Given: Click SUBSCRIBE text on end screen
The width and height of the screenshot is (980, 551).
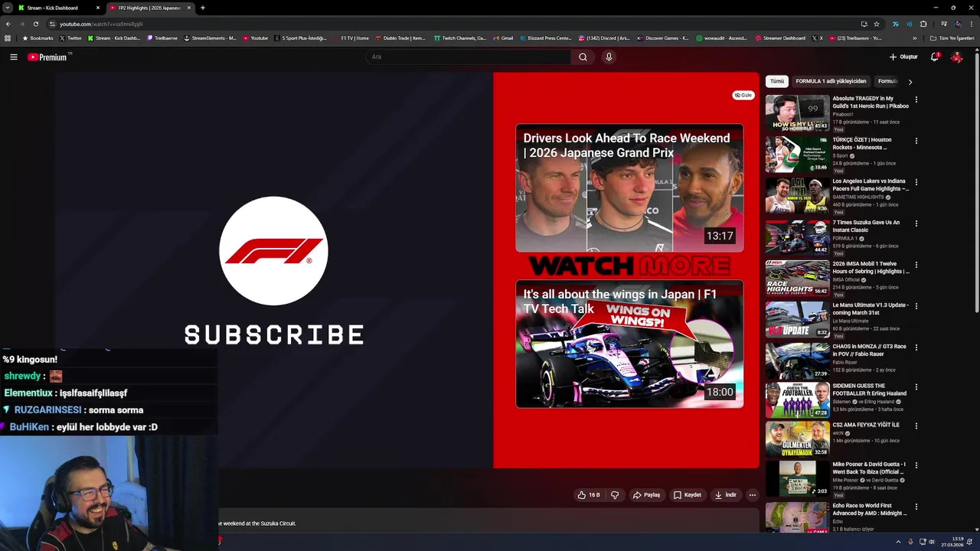Looking at the screenshot, I should coord(273,334).
